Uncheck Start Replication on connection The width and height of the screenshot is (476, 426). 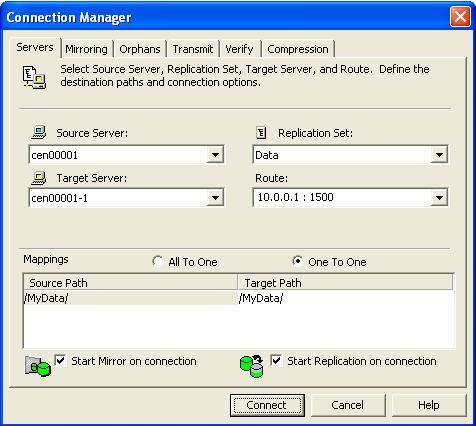(x=276, y=361)
